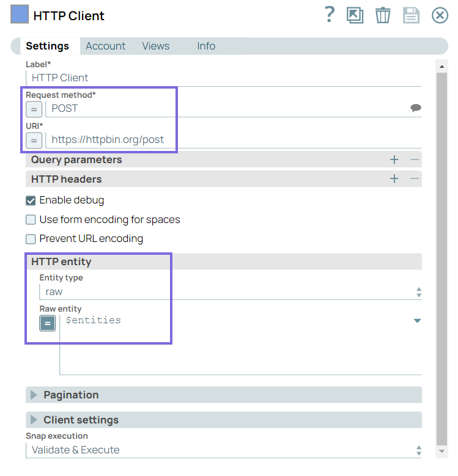Save settings with the floppy disk icon
458x476 pixels.
[411, 15]
